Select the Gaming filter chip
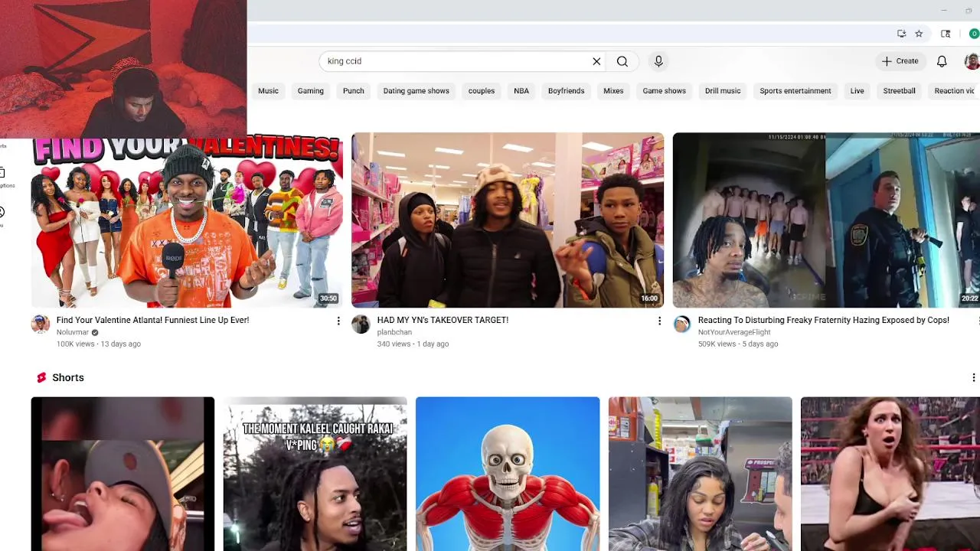 pos(310,91)
